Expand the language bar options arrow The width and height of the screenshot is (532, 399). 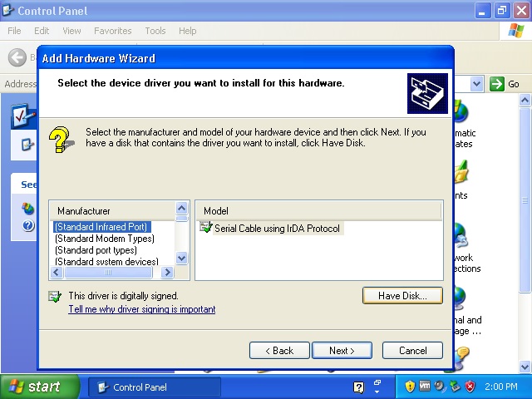[377, 392]
